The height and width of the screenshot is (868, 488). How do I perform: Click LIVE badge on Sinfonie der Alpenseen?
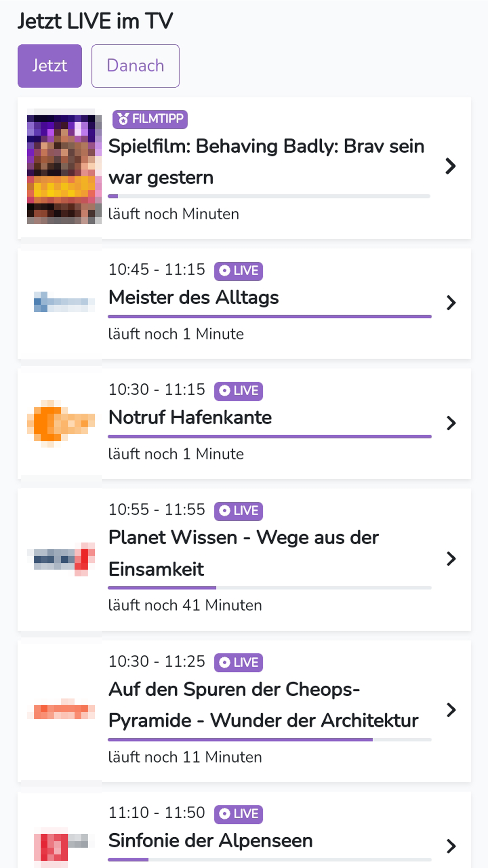coord(239,814)
